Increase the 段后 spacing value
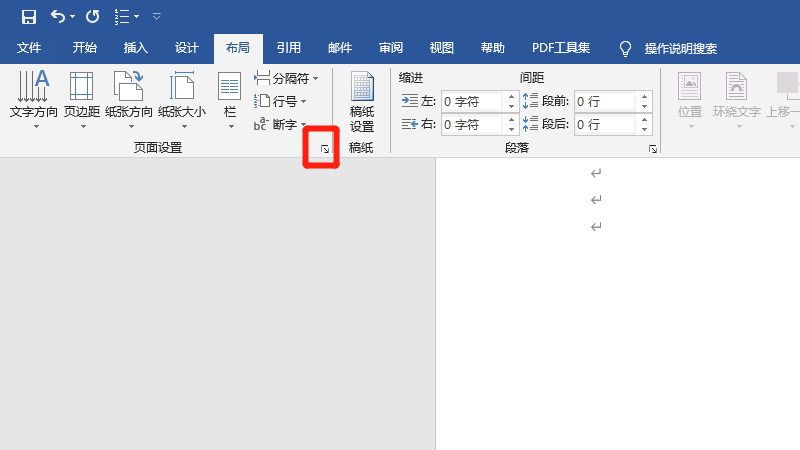The height and width of the screenshot is (450, 800). click(644, 120)
